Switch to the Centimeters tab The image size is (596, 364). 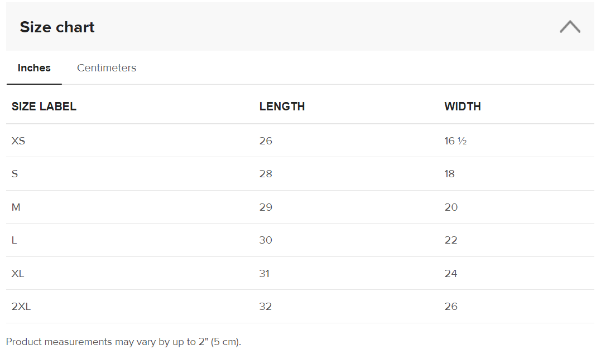107,68
